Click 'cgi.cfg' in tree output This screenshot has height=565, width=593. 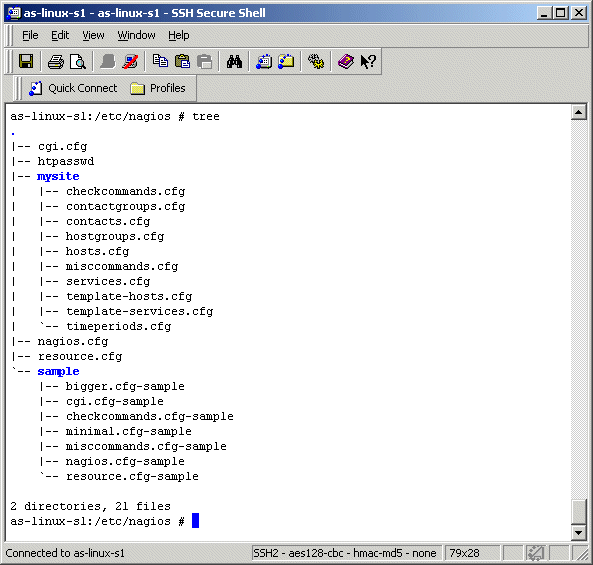point(62,147)
